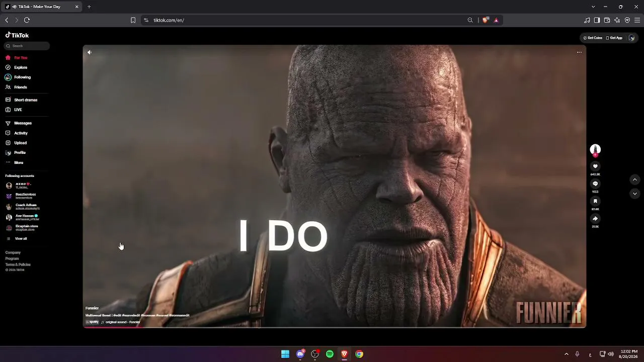Open Coach Adham following account

click(x=23, y=207)
